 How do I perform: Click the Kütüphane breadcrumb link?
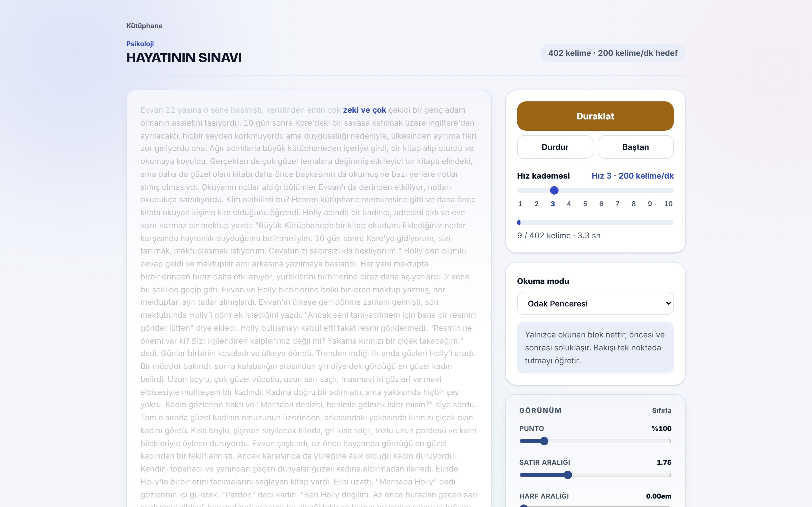(144, 26)
